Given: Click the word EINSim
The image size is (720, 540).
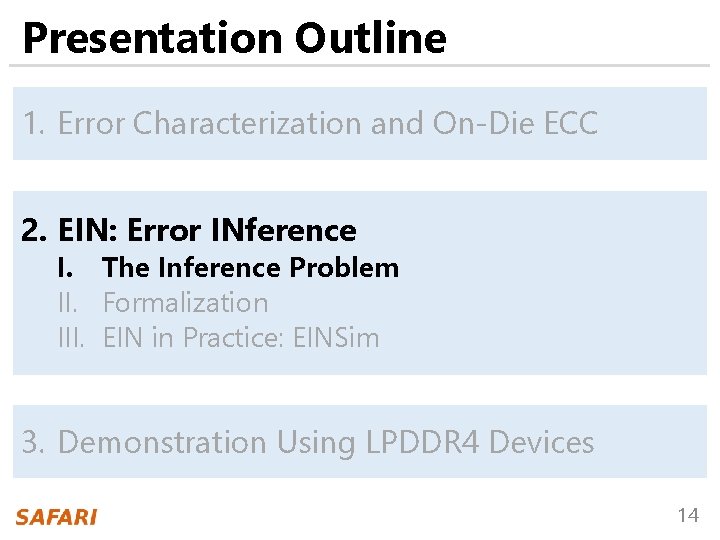Looking at the screenshot, I should click(336, 337).
